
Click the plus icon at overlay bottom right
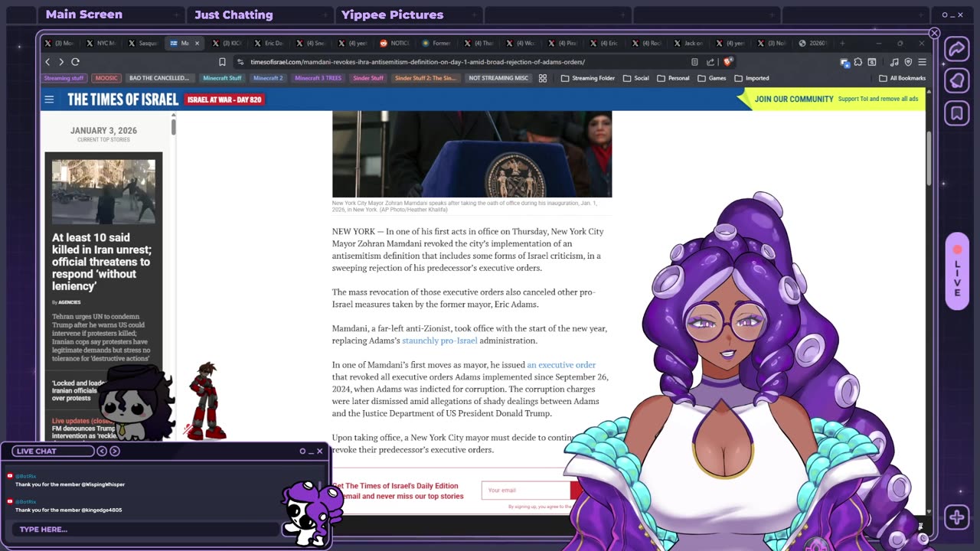click(957, 517)
